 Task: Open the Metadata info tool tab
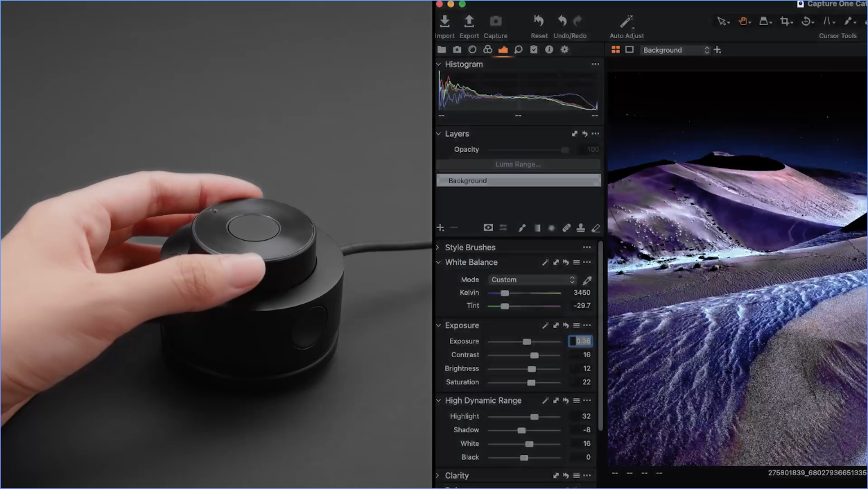point(549,50)
